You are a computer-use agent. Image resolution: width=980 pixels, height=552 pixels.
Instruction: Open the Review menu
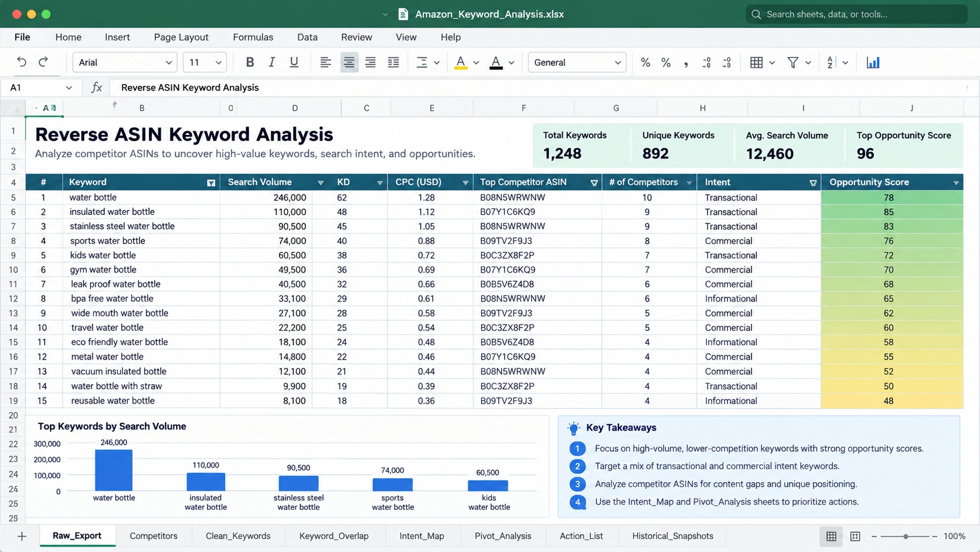click(356, 37)
